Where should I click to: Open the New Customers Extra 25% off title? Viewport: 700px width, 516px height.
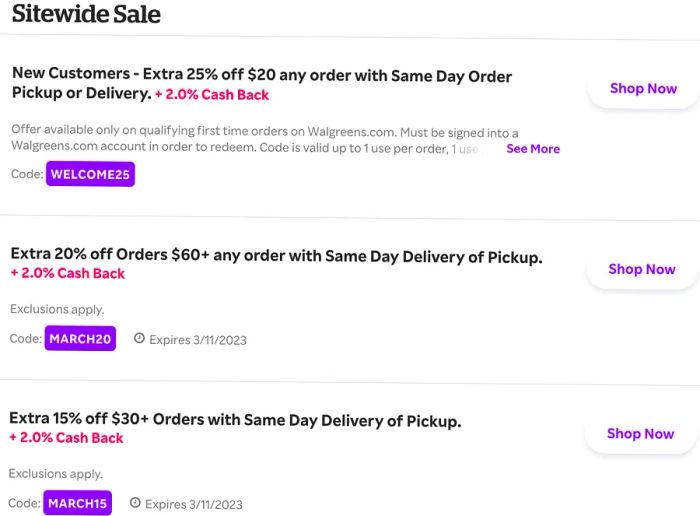click(262, 83)
